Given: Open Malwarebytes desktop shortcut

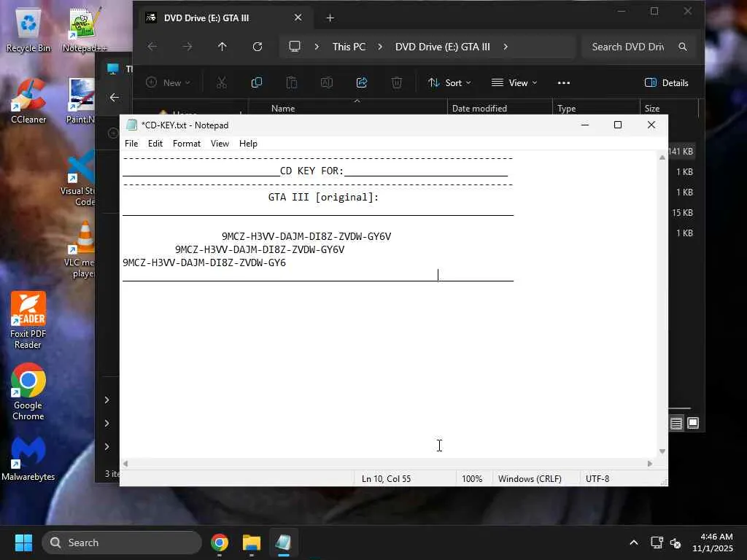Looking at the screenshot, I should tap(28, 459).
